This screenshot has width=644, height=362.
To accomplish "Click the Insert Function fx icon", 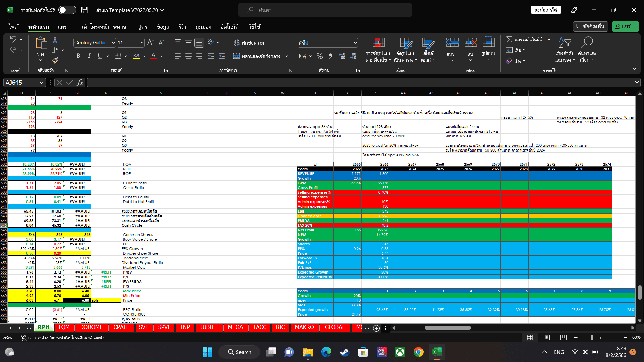I will (x=80, y=82).
